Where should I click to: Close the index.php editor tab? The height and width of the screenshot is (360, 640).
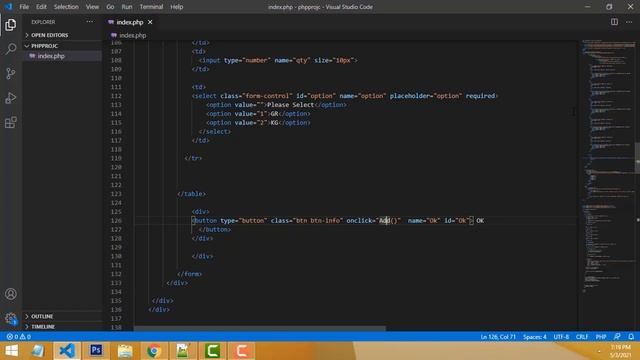point(150,22)
